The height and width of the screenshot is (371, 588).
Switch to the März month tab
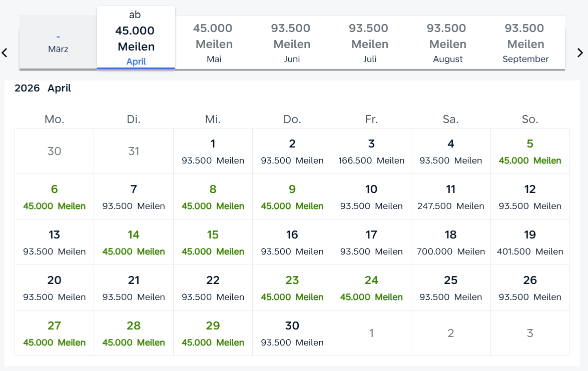58,43
